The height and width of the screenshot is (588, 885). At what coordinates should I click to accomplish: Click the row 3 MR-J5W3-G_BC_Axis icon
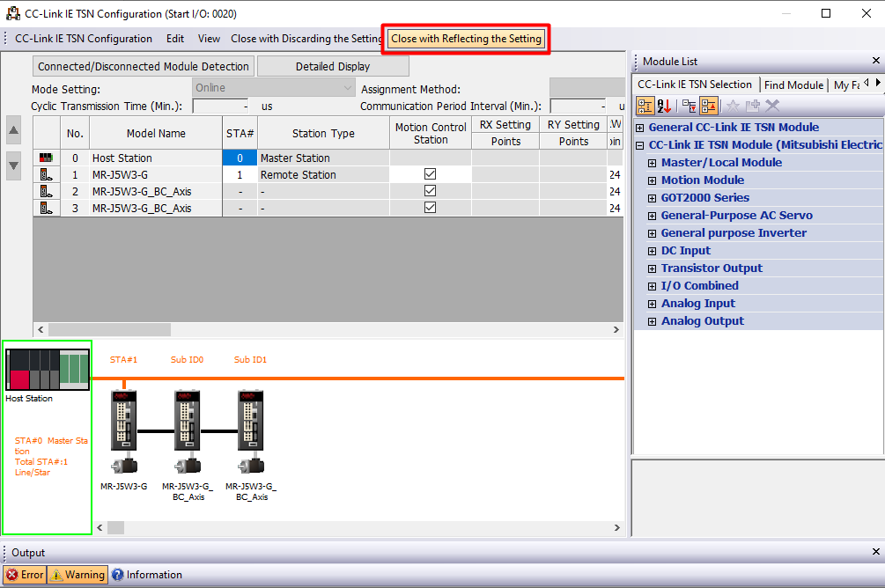click(47, 209)
